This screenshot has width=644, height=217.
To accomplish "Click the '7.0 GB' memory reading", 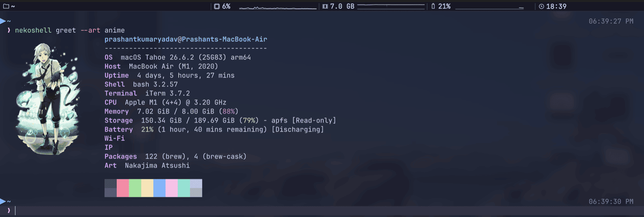I will pyautogui.click(x=342, y=6).
